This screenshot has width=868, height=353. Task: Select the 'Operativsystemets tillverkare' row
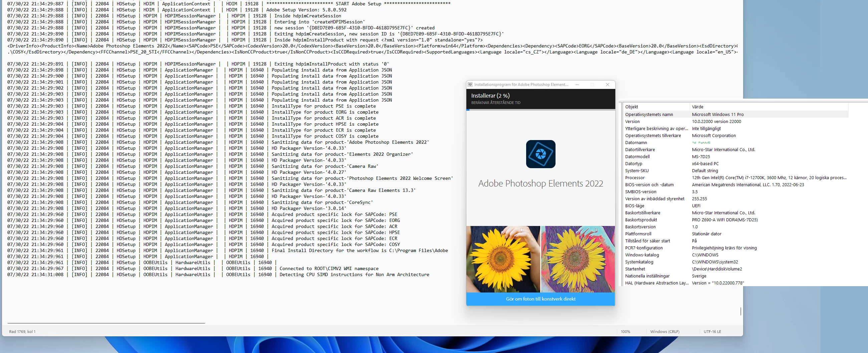(735, 136)
